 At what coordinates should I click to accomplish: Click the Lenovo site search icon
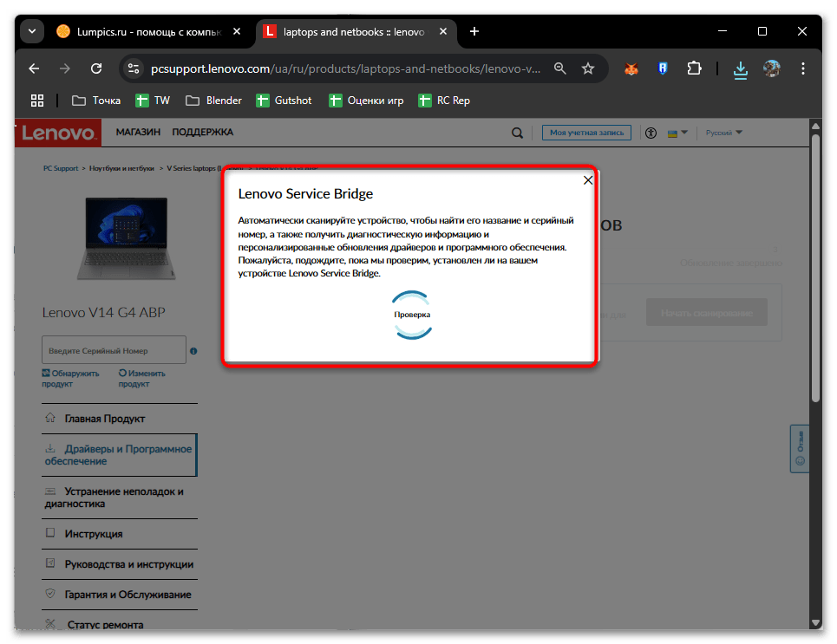[517, 133]
